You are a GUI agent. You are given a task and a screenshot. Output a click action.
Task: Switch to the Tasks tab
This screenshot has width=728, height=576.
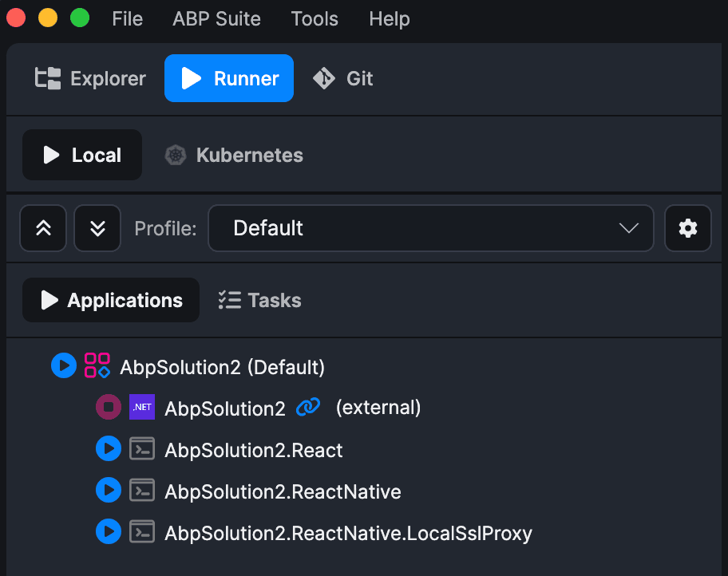tap(260, 300)
